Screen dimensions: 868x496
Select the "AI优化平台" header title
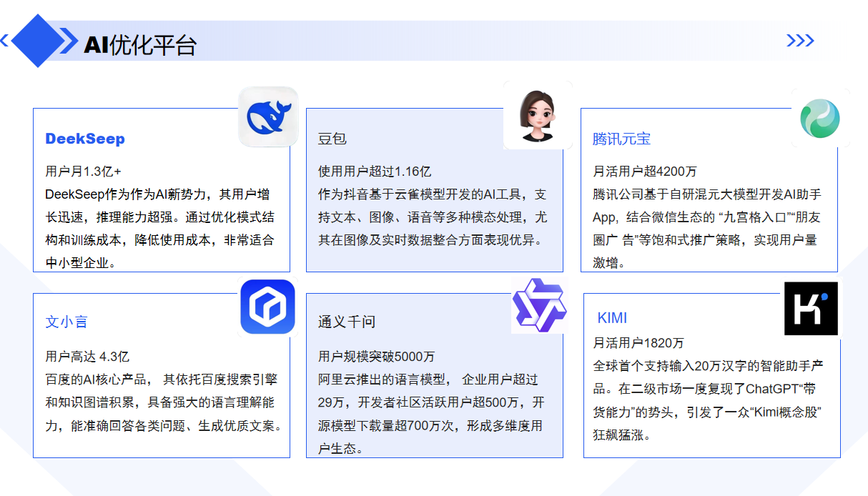coord(140,45)
